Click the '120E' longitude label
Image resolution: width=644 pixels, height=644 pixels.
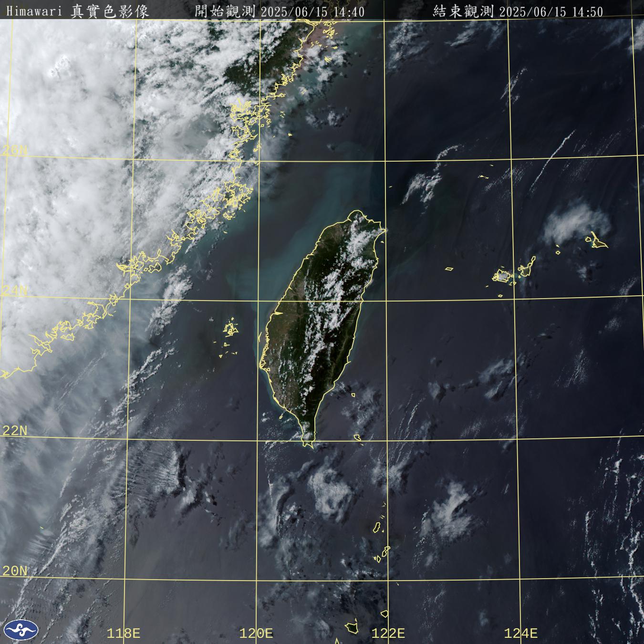(256, 634)
